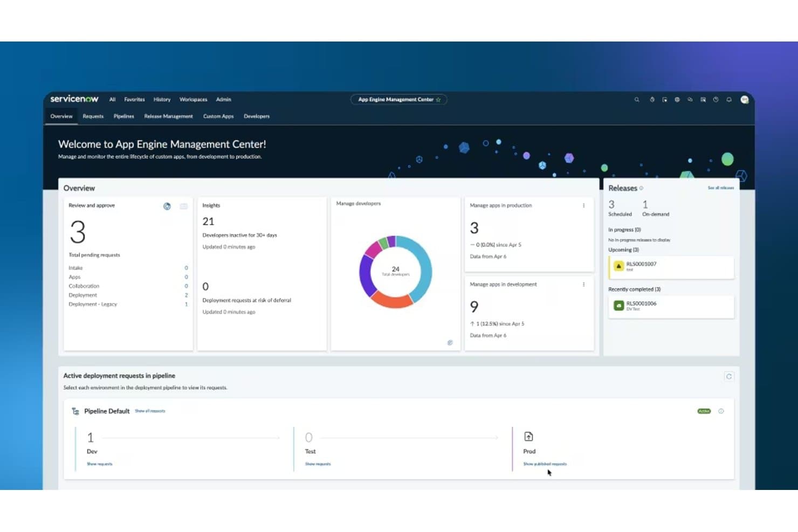The width and height of the screenshot is (798, 532).
Task: Open the RLS0001006 completed release card
Action: tap(671, 307)
